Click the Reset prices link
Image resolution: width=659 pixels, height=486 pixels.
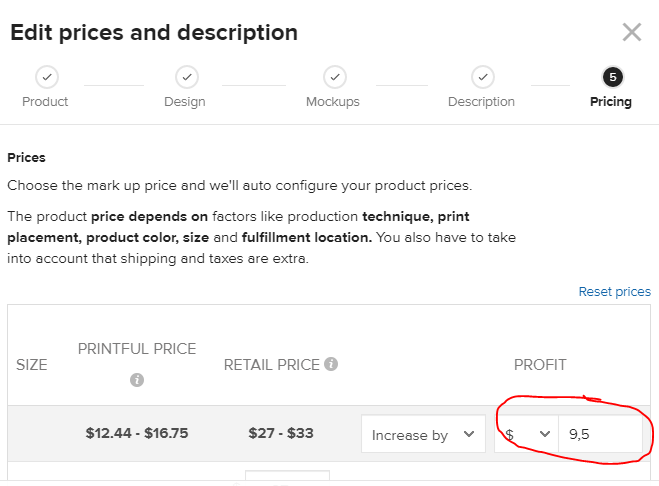tap(614, 291)
